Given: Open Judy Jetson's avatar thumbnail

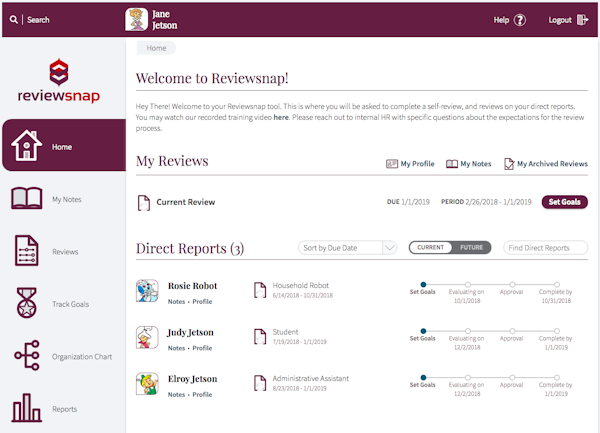Looking at the screenshot, I should click(x=147, y=337).
